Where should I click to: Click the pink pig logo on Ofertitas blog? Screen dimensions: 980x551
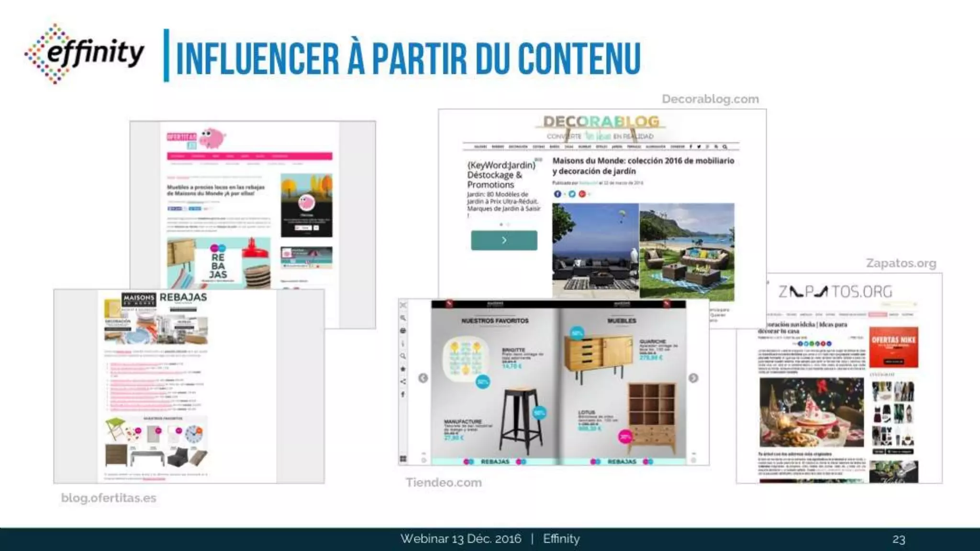coord(212,139)
